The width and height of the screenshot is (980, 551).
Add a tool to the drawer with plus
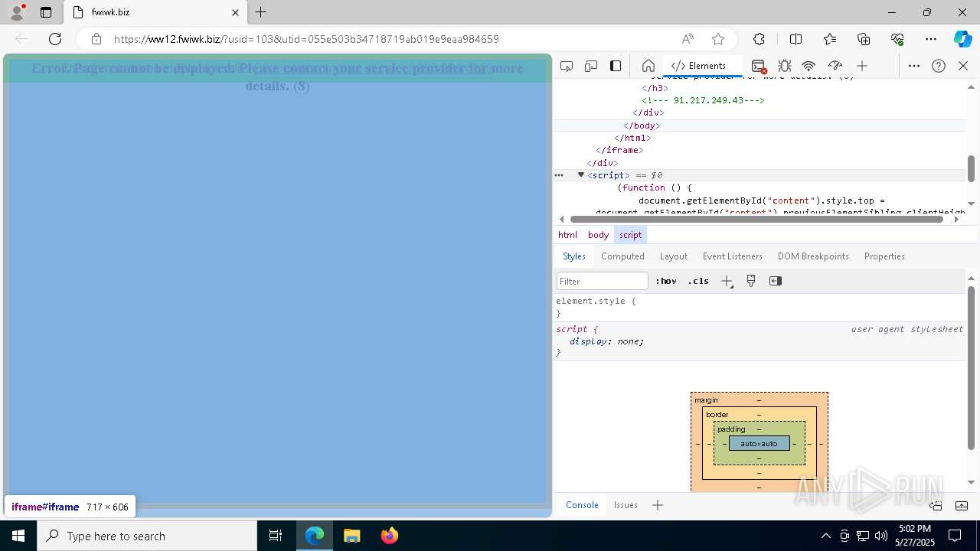[658, 505]
